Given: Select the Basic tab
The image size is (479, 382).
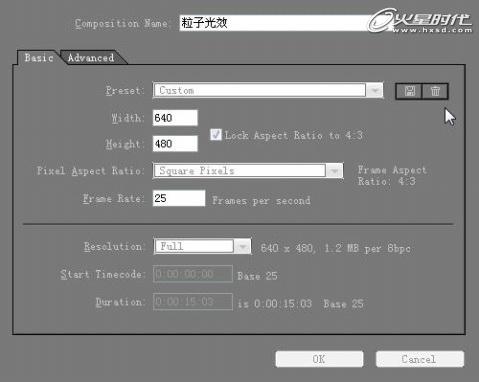Looking at the screenshot, I should [x=39, y=58].
